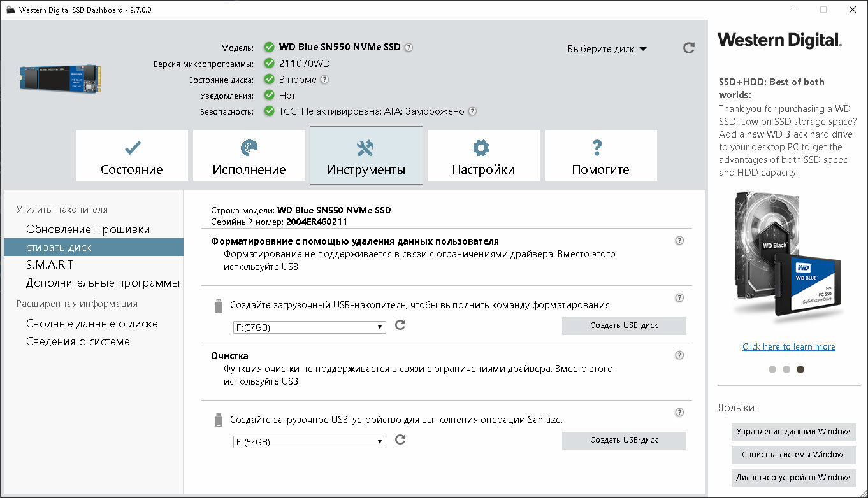Click help icon next to model name
This screenshot has width=868, height=498.
409,47
